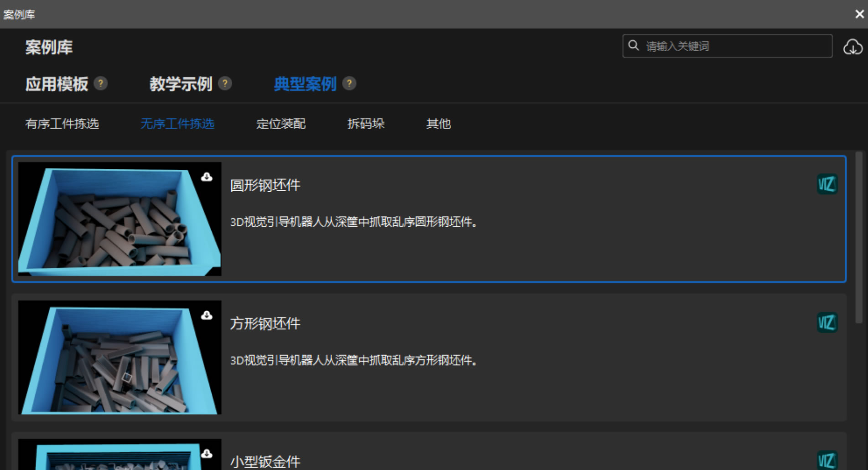868x470 pixels.
Task: Open the 无序工件拣选 category
Action: pyautogui.click(x=177, y=124)
